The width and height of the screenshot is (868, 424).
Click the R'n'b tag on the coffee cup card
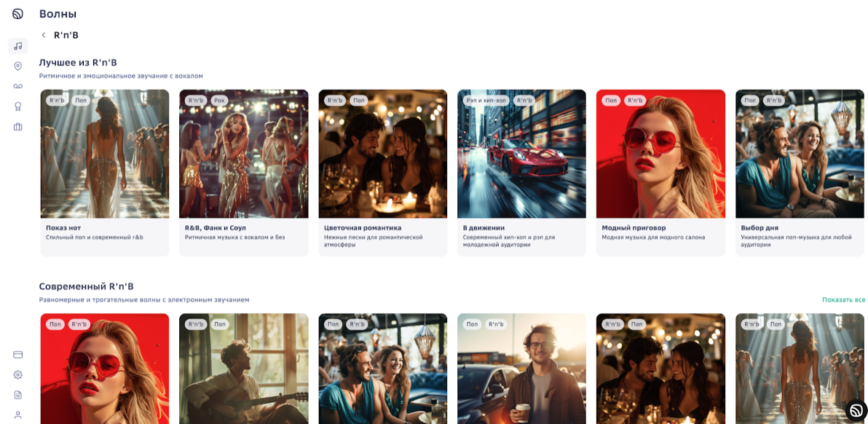click(496, 324)
